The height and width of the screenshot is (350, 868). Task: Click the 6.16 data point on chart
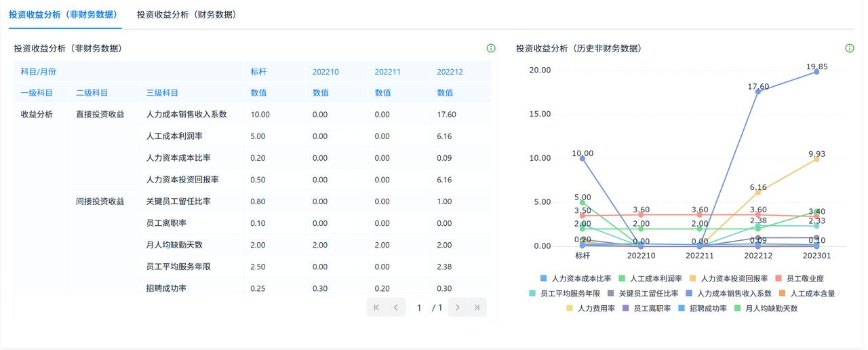coord(758,192)
